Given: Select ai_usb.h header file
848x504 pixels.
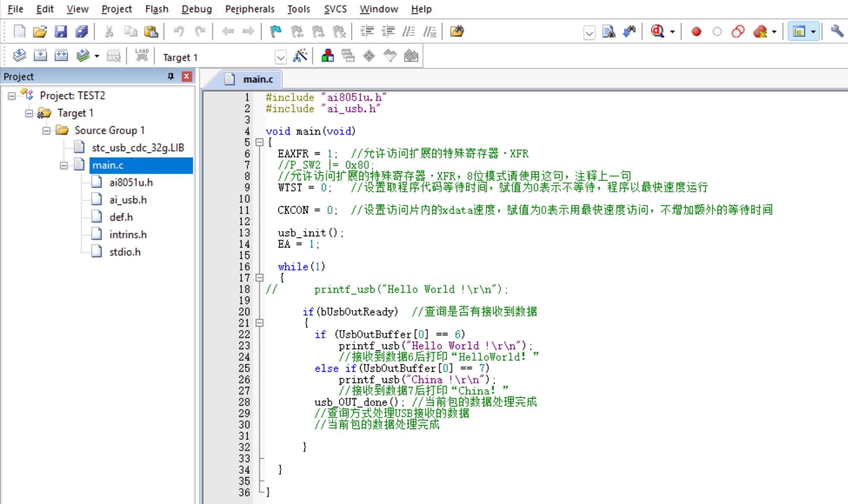Looking at the screenshot, I should 128,200.
